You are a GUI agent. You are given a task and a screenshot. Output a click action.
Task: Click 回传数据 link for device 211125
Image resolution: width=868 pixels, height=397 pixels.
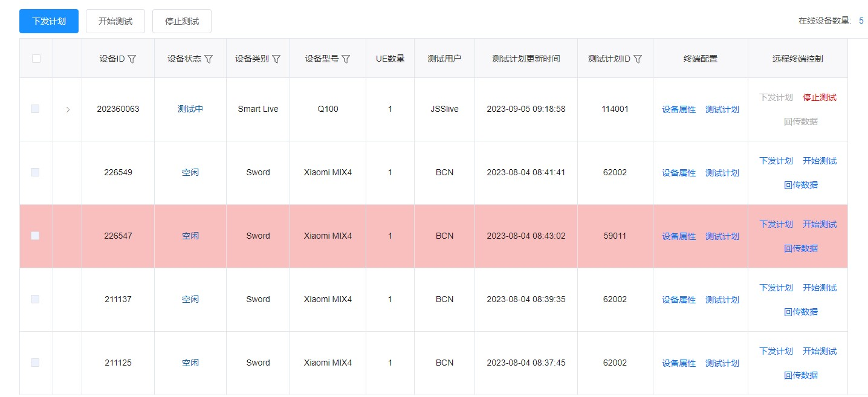801,375
